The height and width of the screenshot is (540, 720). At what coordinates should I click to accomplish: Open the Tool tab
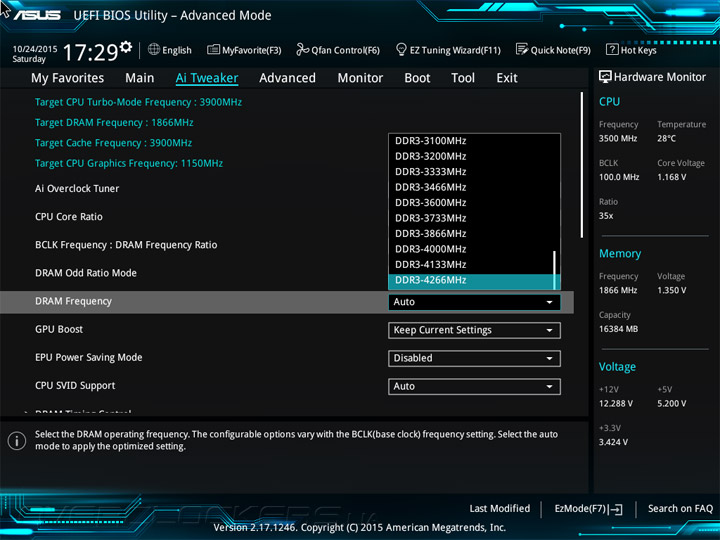[463, 78]
